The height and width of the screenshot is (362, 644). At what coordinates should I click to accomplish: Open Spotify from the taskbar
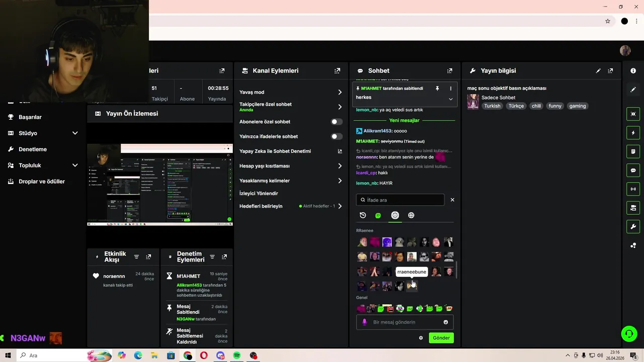pos(236,355)
